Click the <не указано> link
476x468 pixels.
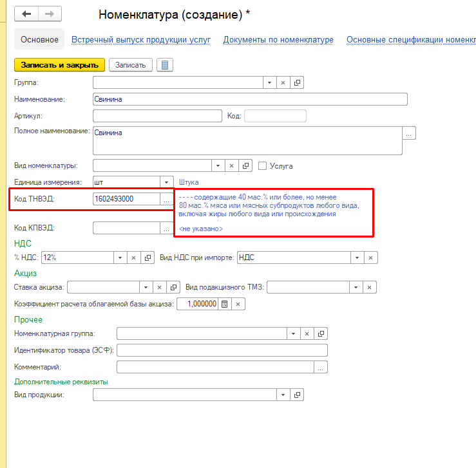click(x=201, y=229)
